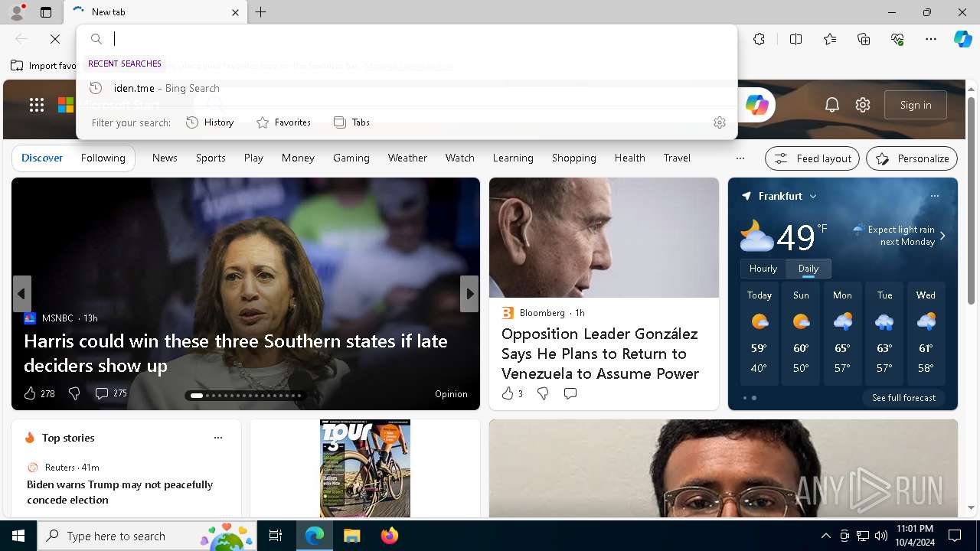Launch Firefox from taskbar

tap(389, 536)
